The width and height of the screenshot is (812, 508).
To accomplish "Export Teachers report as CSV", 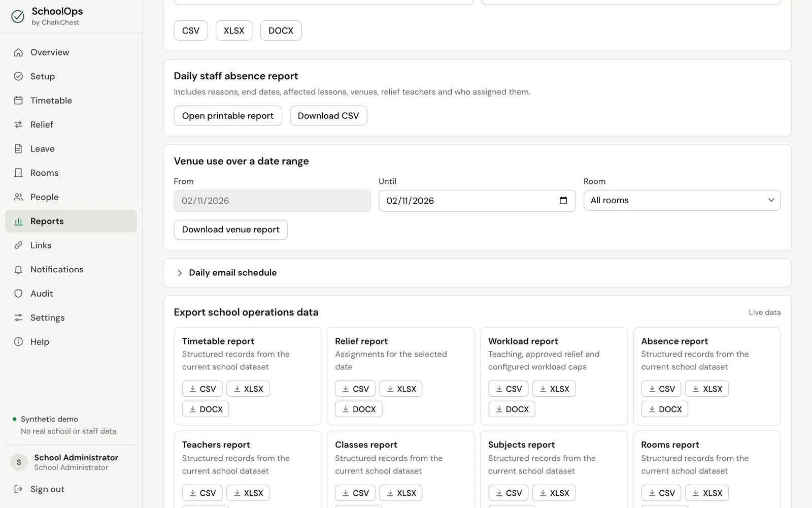I will click(202, 493).
